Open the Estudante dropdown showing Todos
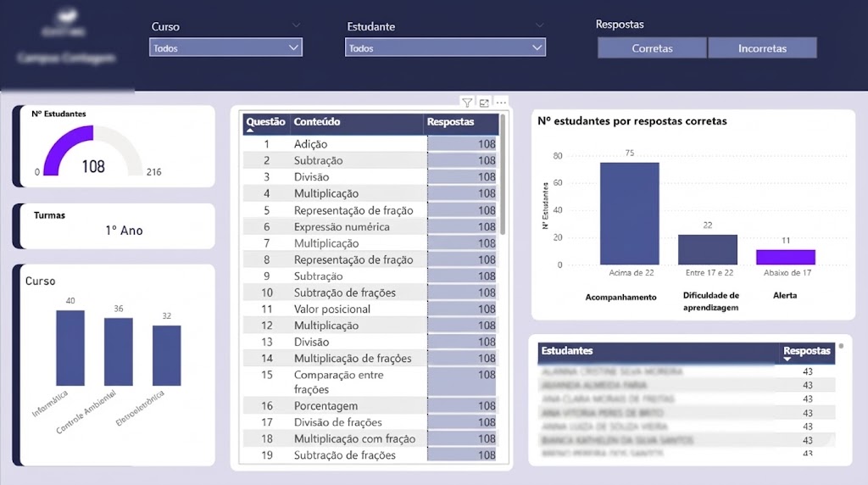Image resolution: width=868 pixels, height=485 pixels. [x=445, y=48]
